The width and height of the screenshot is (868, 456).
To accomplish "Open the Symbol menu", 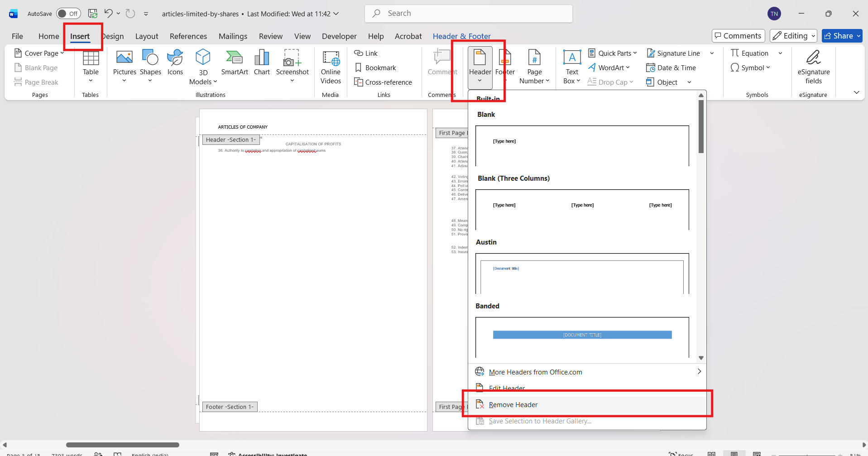I will [x=750, y=67].
